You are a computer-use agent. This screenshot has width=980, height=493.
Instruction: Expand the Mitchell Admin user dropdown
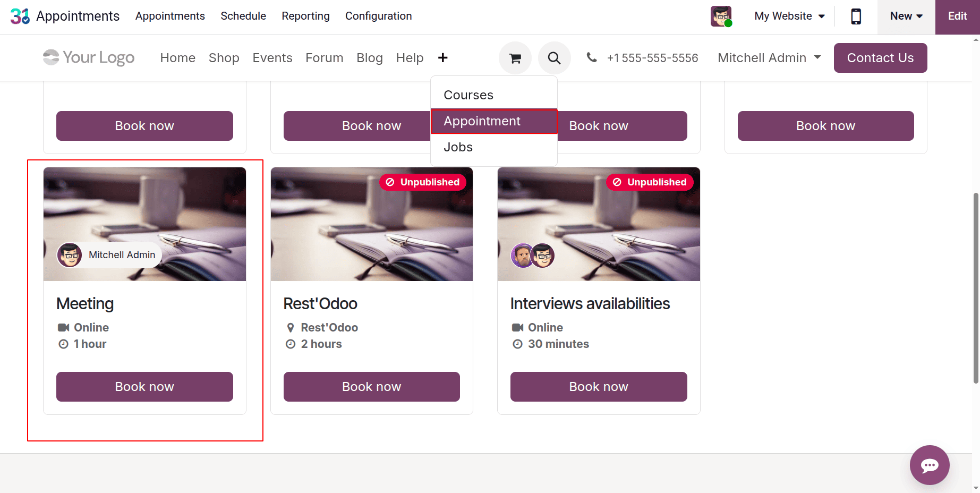coord(769,58)
